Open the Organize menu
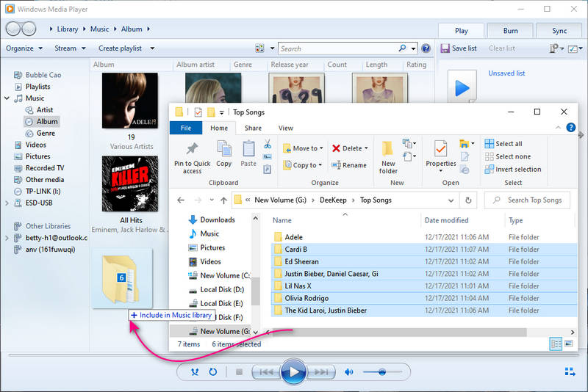588x392 pixels. pos(24,48)
